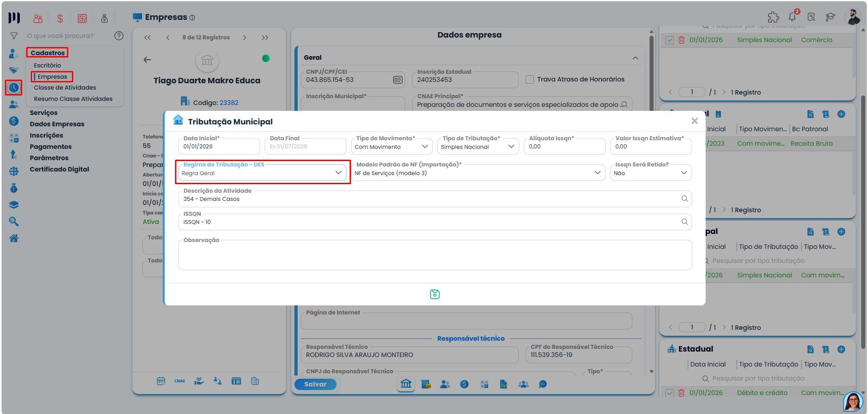The width and height of the screenshot is (868, 414).
Task: Click the magnifier icon in left sidebar
Action: click(14, 221)
